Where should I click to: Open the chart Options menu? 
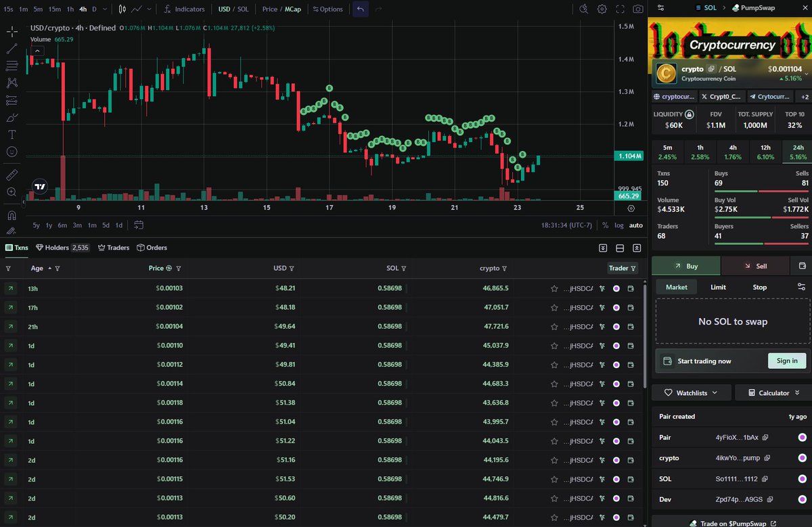tap(328, 9)
